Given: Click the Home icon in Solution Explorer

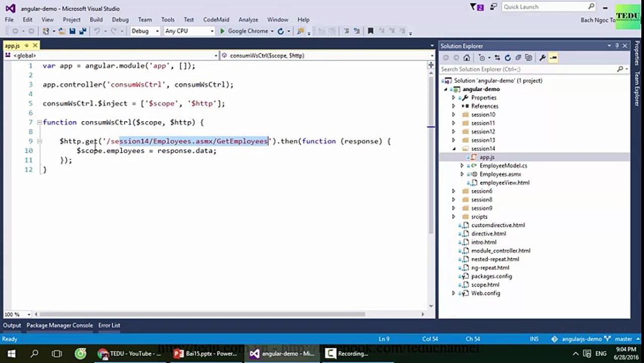Looking at the screenshot, I should pyautogui.click(x=467, y=57).
